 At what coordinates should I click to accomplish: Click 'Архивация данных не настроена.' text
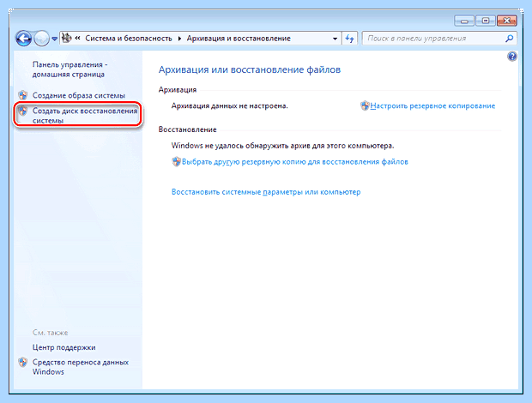[230, 105]
